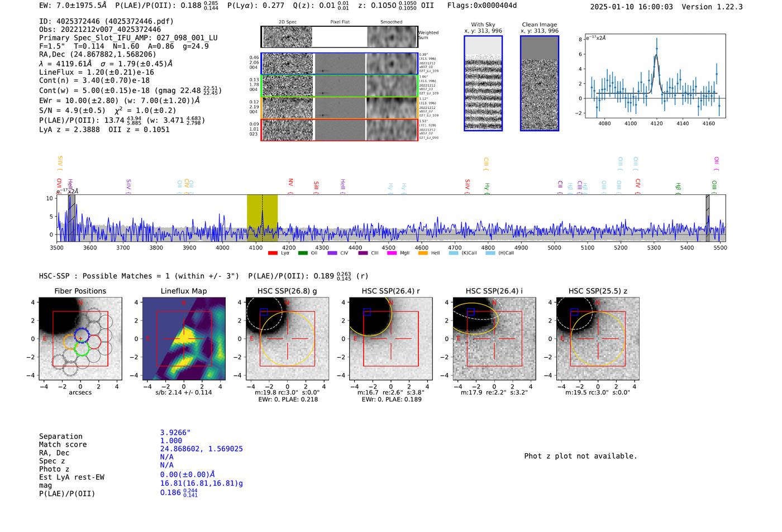Viewport: 782px width, 532px height.
Task: Click the HeII orange legend swatch
Action: click(x=423, y=253)
